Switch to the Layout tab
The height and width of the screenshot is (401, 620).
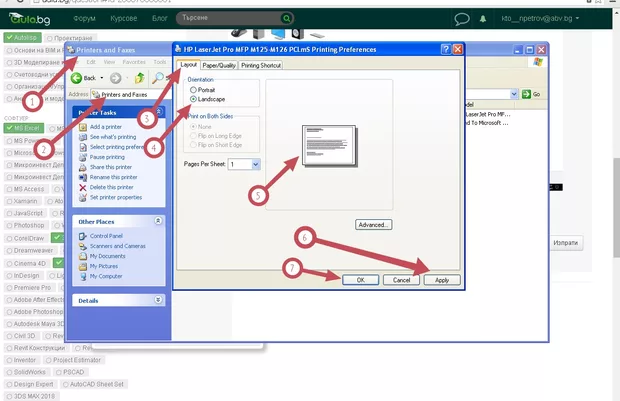click(189, 64)
